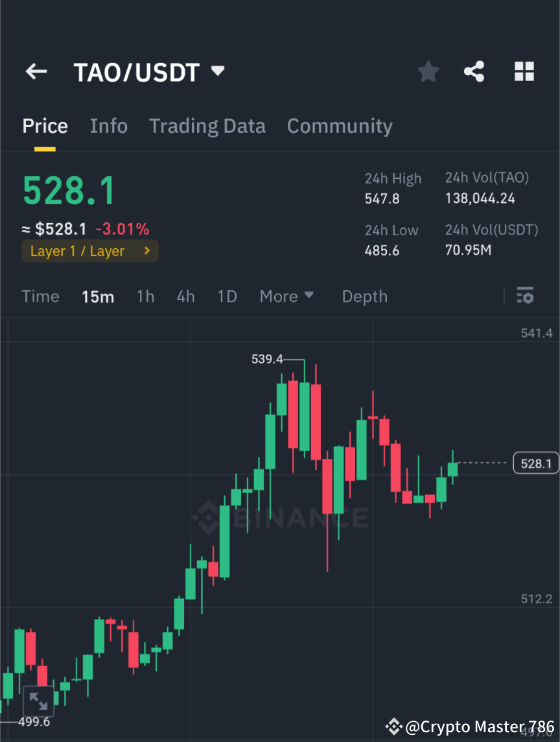Expand the More timeframes dropdown
The width and height of the screenshot is (560, 742).
[286, 296]
